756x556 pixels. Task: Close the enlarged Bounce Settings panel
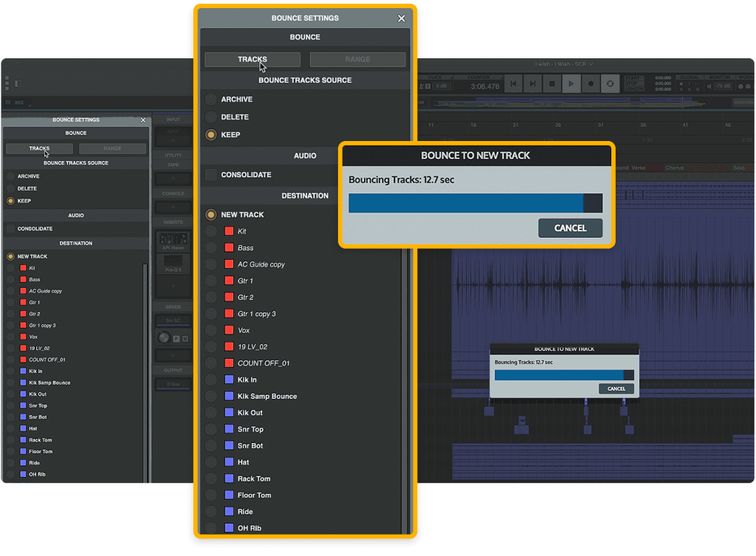pos(402,18)
